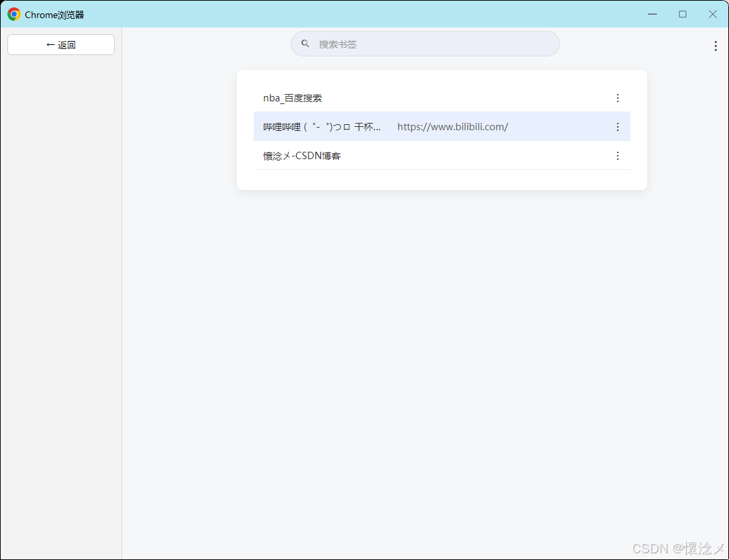Screen dimensions: 729x560
Task: Open the bookmark manager three-dot menu
Action: [716, 46]
